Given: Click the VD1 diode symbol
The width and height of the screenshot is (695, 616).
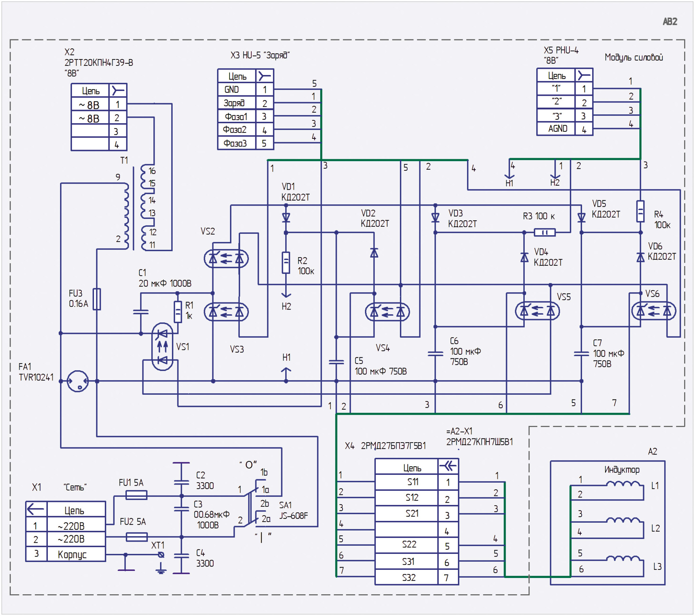Looking at the screenshot, I should click(286, 217).
